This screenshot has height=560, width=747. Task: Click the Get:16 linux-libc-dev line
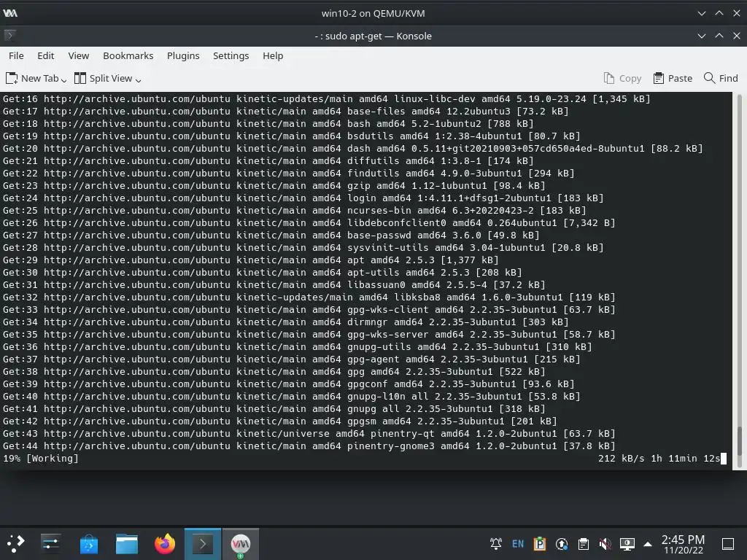[x=326, y=98]
